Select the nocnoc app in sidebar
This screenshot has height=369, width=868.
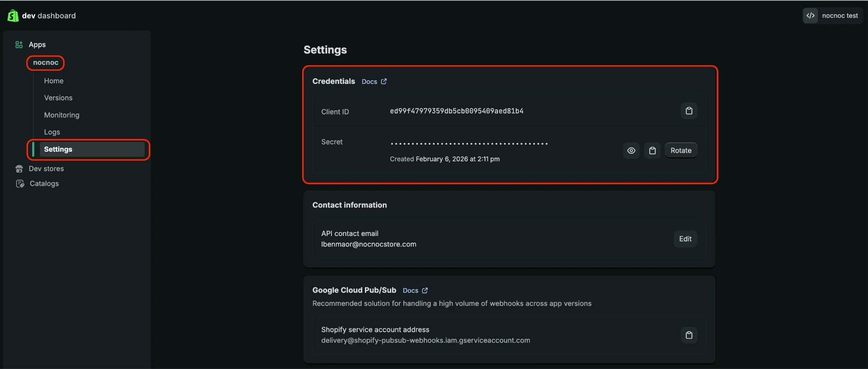[45, 63]
